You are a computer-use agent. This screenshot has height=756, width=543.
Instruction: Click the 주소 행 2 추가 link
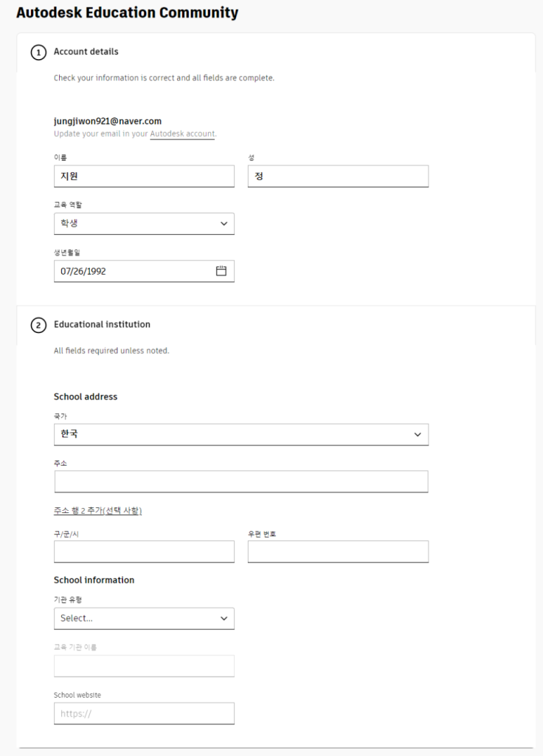pos(97,511)
